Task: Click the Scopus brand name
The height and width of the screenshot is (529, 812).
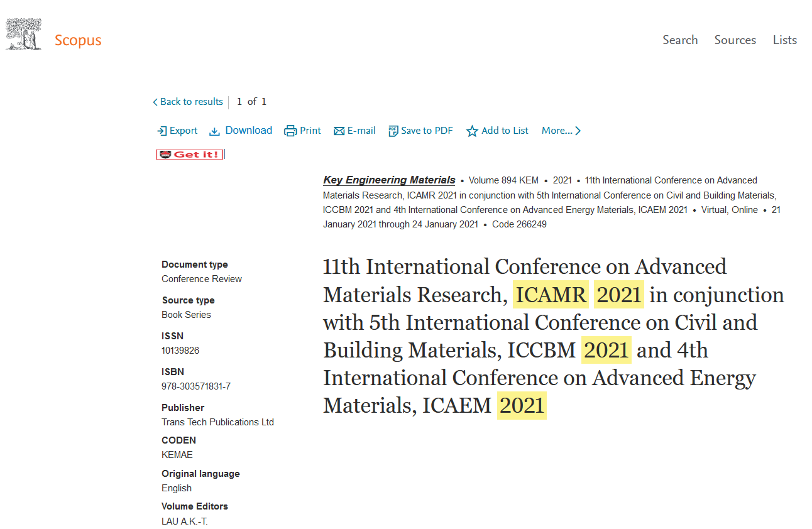Action: point(78,40)
